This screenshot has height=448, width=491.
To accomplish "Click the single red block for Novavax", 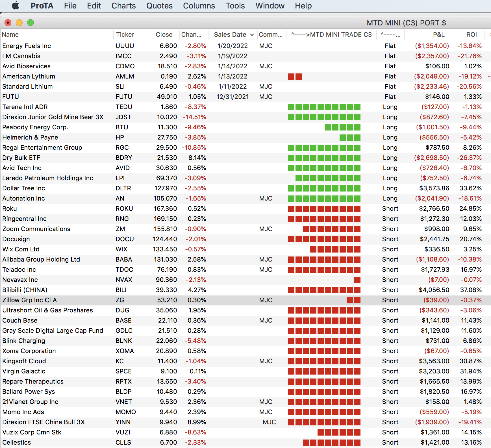I will pyautogui.click(x=357, y=280).
